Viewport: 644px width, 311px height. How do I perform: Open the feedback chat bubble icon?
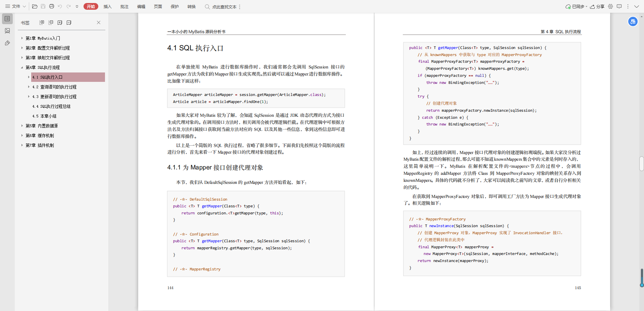[619, 6]
